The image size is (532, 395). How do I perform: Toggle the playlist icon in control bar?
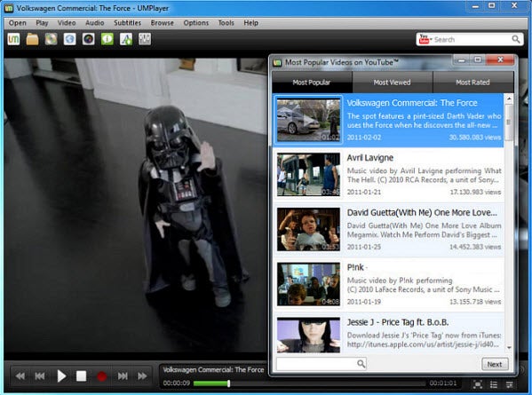(494, 384)
